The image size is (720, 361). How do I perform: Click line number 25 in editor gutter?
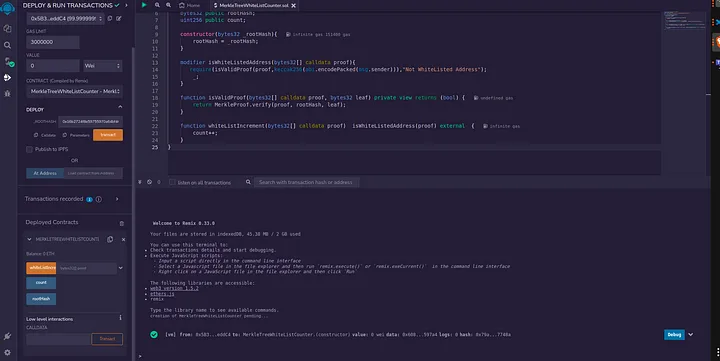pyautogui.click(x=155, y=147)
